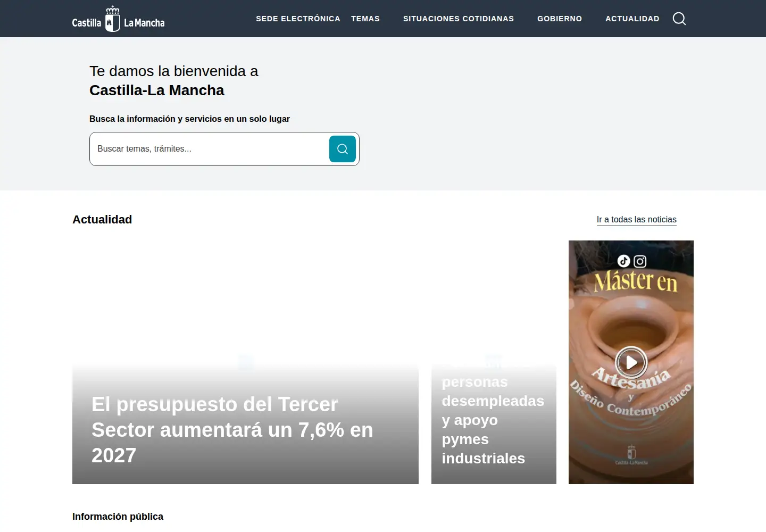
Task: Open the 'personas desempleadas' news card
Action: coord(494,362)
